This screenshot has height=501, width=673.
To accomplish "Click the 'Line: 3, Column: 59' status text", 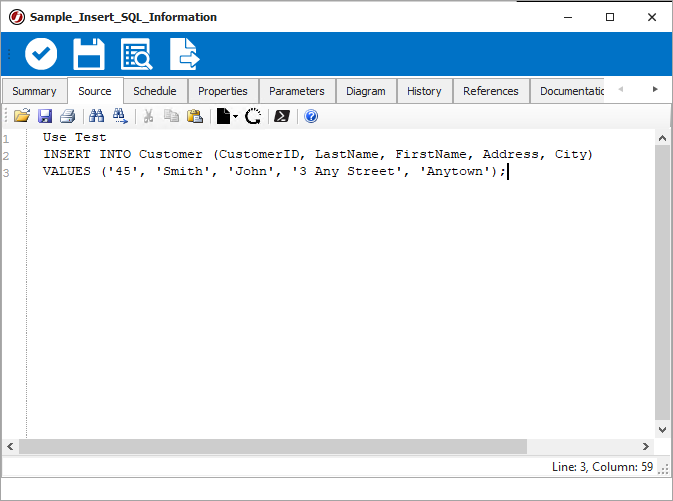I will (602, 467).
